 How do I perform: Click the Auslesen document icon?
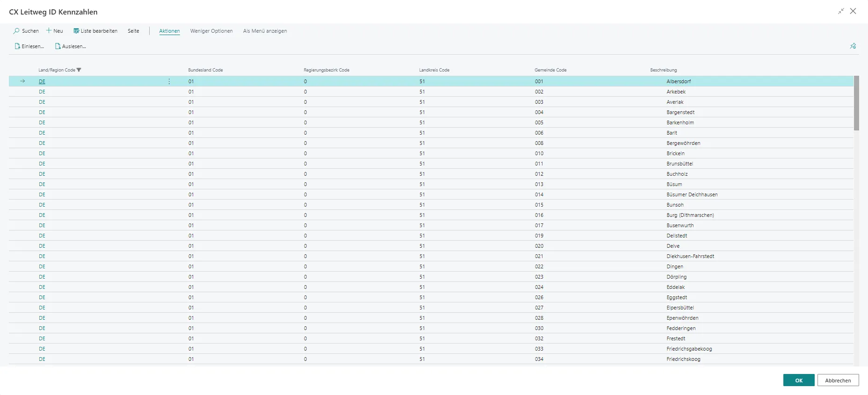pyautogui.click(x=58, y=46)
